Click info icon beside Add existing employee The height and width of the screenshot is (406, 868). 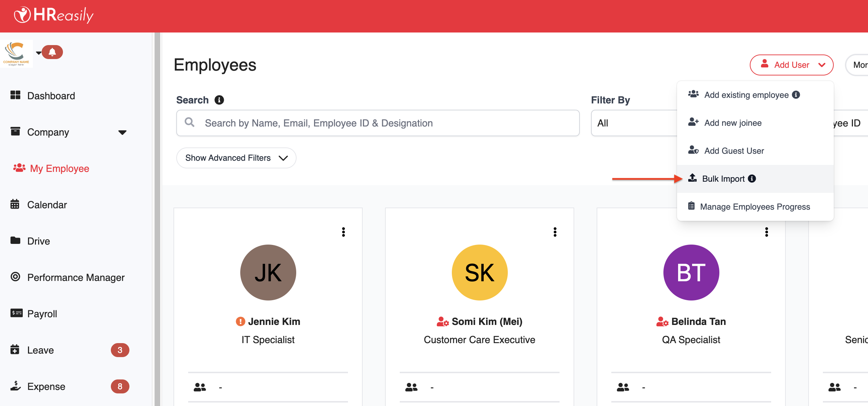(x=796, y=95)
